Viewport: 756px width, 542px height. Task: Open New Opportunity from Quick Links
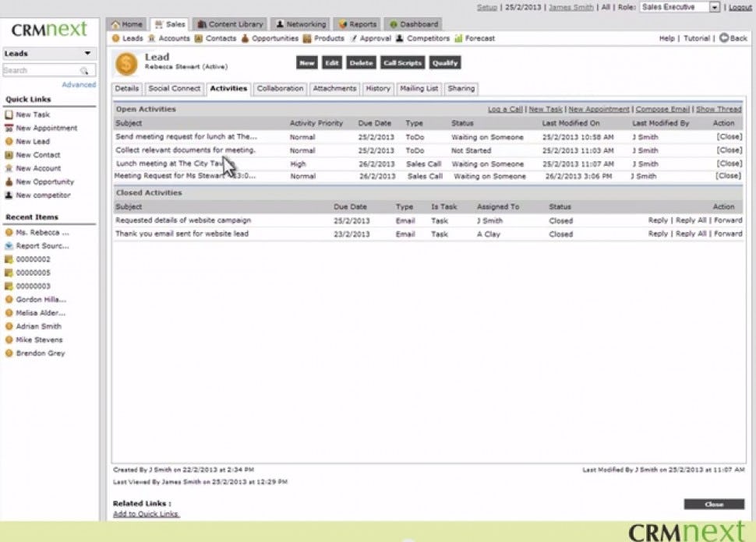point(44,181)
